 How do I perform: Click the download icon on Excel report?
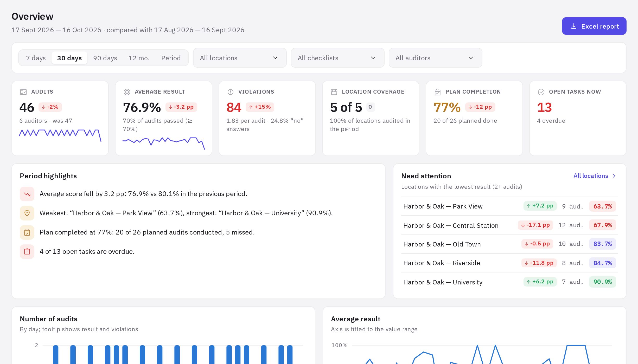(x=574, y=26)
